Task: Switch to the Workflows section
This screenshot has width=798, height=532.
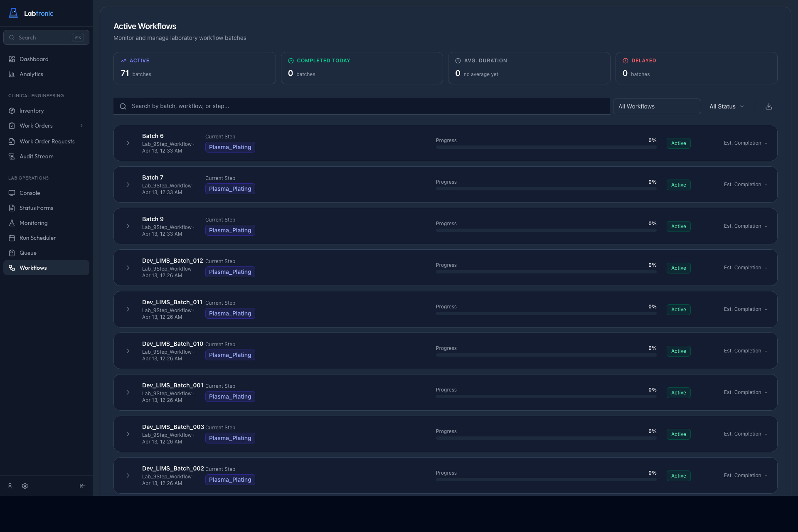Action: tap(33, 268)
